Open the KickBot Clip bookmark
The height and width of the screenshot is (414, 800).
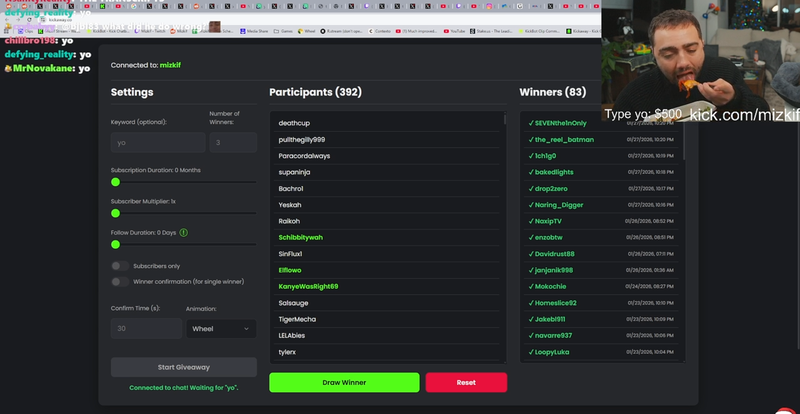(x=539, y=31)
